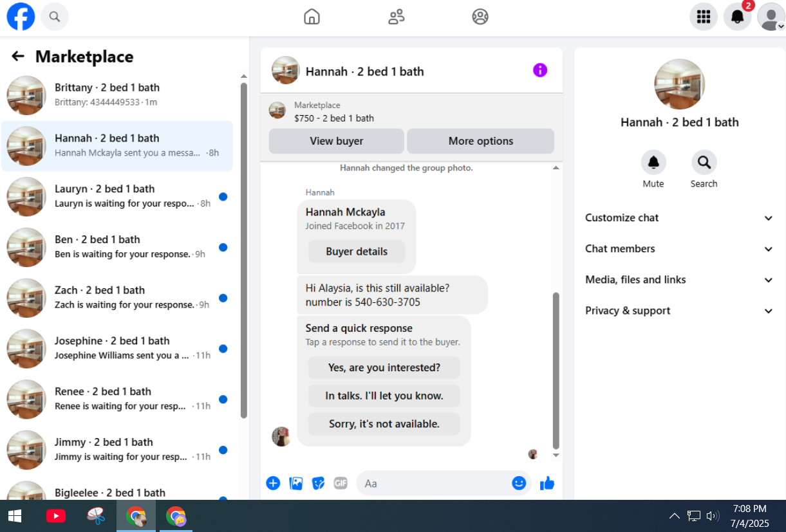This screenshot has width=786, height=532.
Task: Open the notifications bell with badge 2
Action: (x=738, y=17)
